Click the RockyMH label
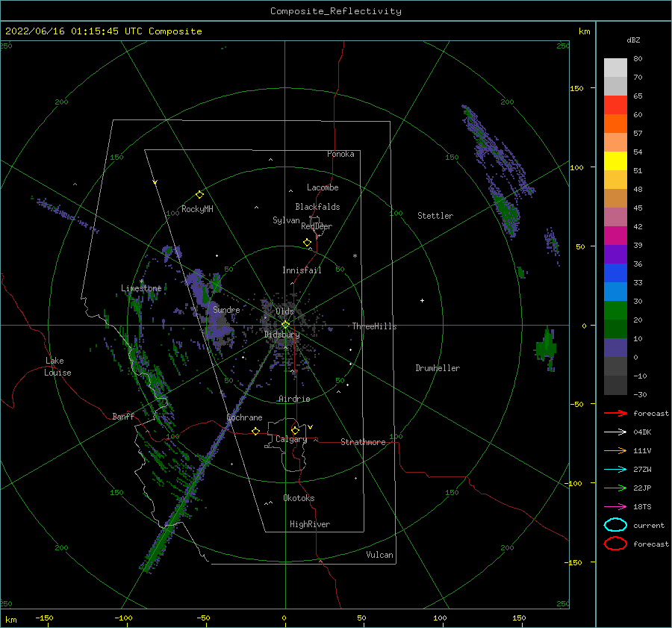The image size is (672, 628). coord(197,209)
